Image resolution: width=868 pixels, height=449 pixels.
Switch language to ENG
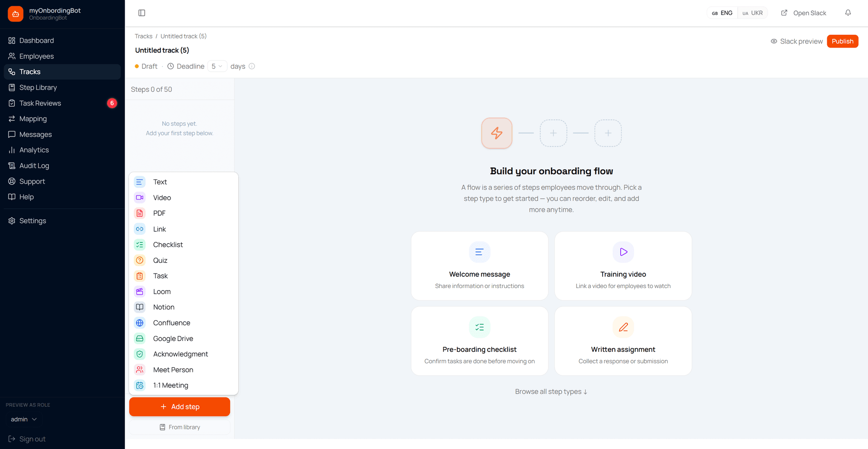(722, 13)
